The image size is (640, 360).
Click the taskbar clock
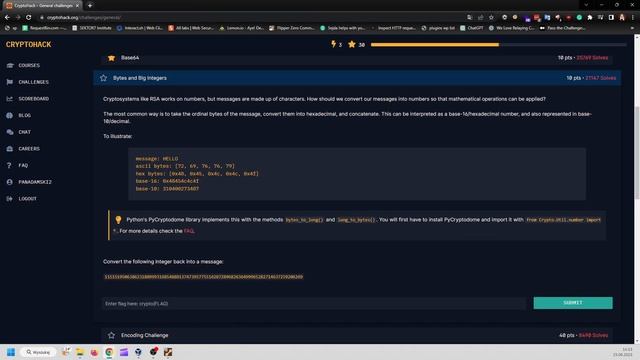(622, 352)
